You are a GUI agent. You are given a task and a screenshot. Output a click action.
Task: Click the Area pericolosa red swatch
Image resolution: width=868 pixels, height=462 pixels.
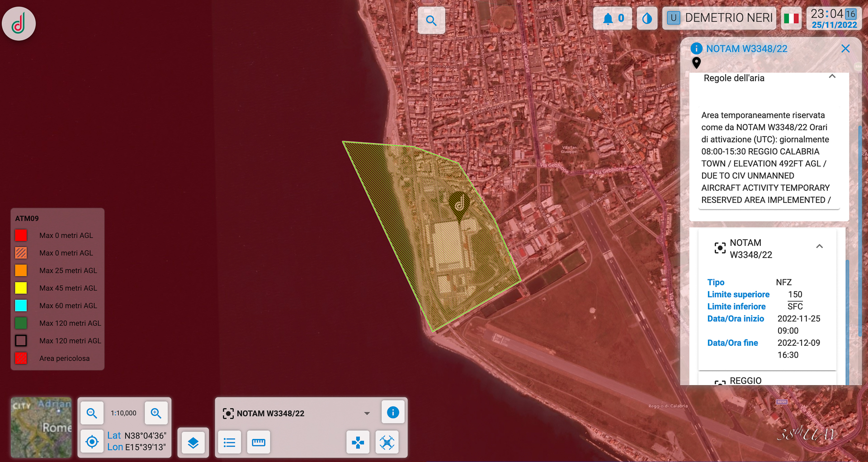point(21,358)
